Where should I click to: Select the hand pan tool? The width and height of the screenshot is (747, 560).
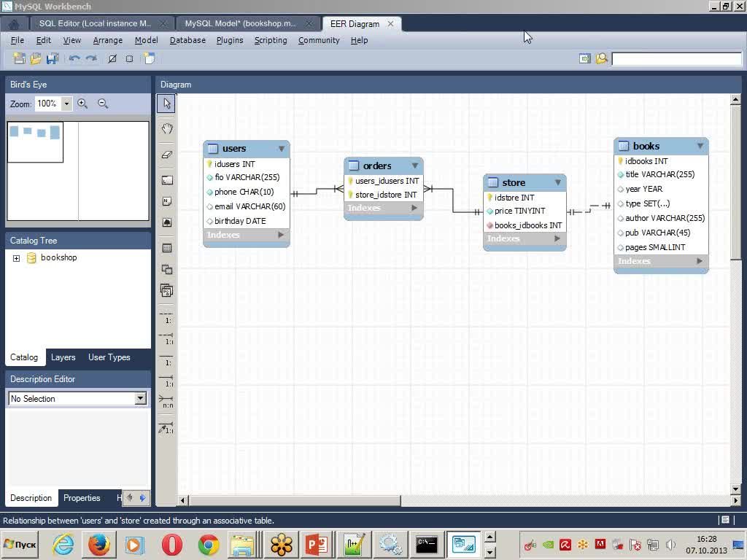tap(166, 128)
